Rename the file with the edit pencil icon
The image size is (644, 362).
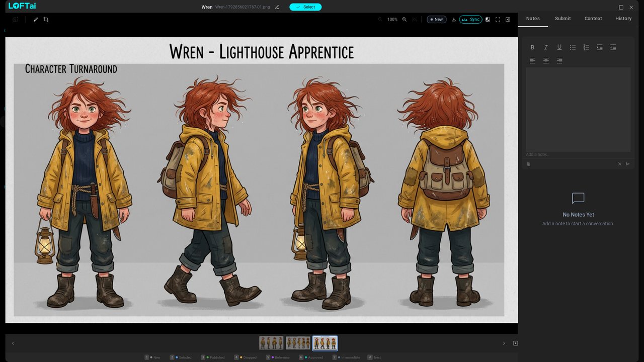click(x=277, y=7)
